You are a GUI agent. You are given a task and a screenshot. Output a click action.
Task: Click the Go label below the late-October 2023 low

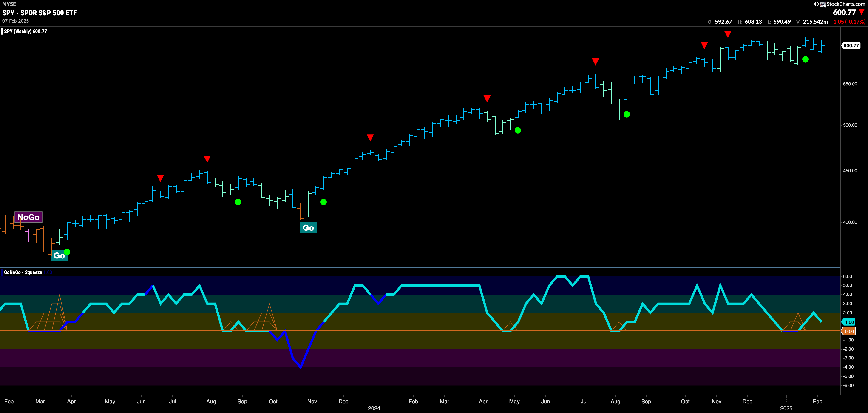click(308, 228)
